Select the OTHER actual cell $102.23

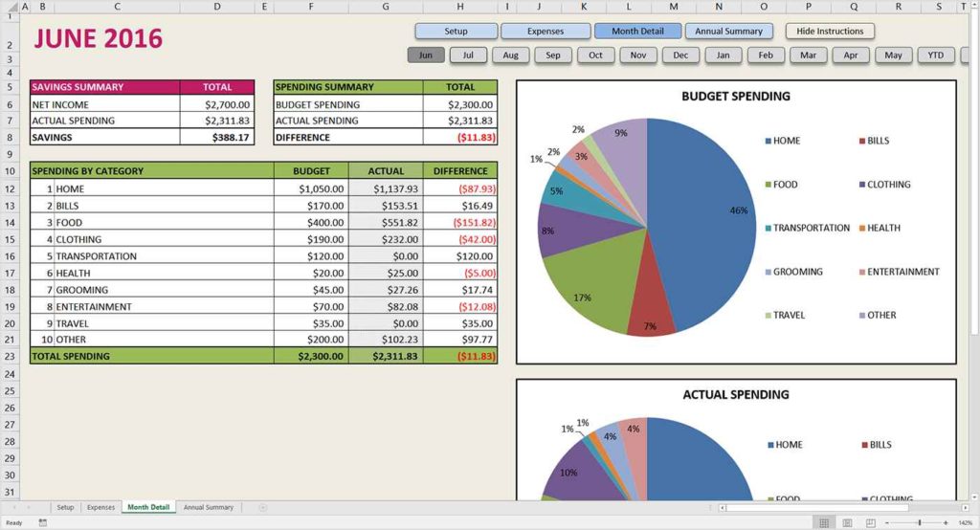click(386, 340)
